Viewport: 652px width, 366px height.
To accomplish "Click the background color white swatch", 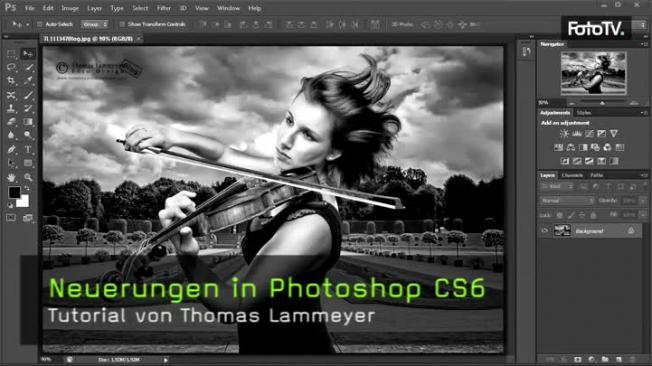I will coord(24,202).
